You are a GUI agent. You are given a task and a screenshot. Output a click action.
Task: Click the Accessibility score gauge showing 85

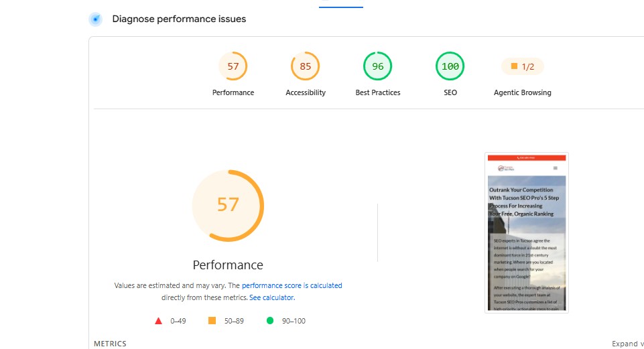[305, 66]
